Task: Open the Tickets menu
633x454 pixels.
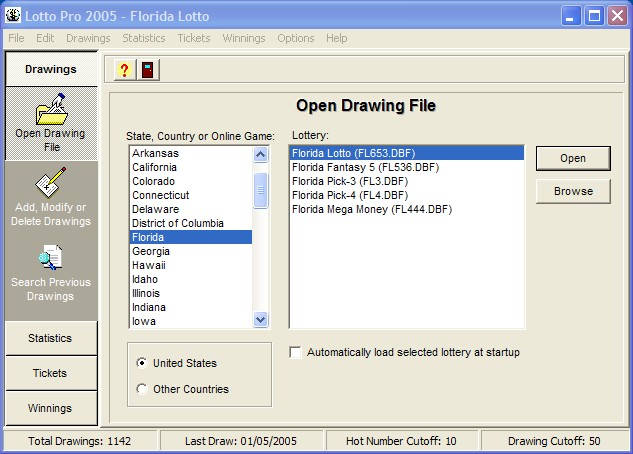Action: click(x=194, y=38)
